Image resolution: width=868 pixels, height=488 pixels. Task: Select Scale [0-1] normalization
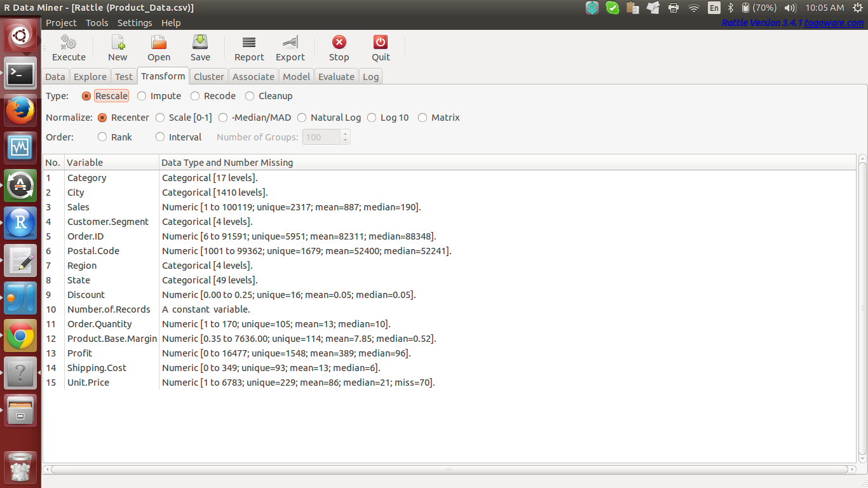coord(184,118)
